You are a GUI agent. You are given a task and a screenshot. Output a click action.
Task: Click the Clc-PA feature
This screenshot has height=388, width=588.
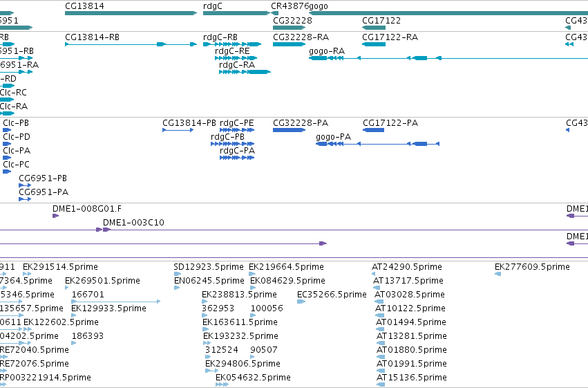tap(7, 158)
